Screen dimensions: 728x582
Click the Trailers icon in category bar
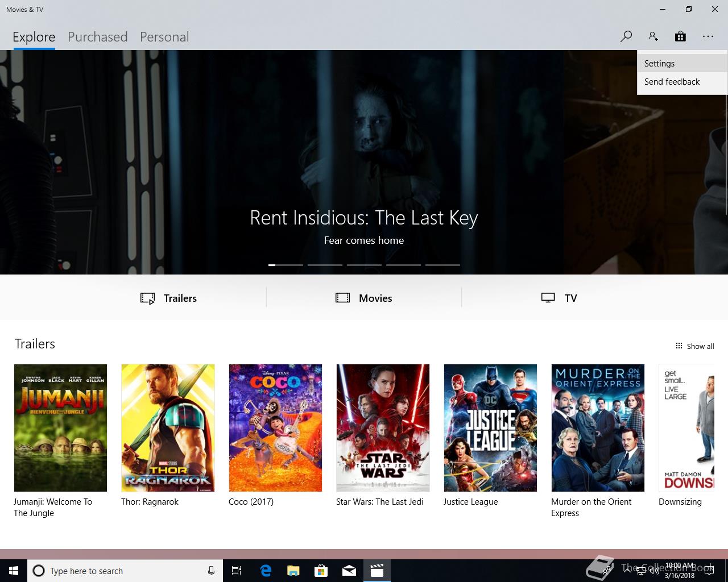147,298
